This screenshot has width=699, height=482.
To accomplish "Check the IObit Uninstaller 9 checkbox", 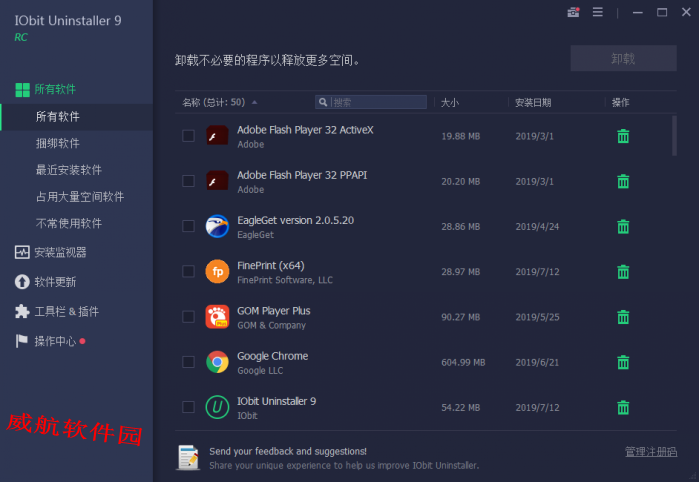I will pos(188,407).
